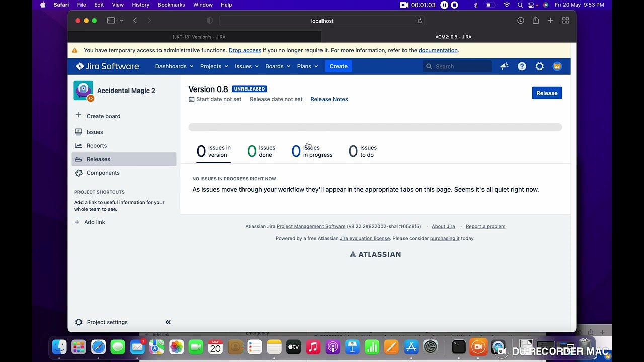Screen dimensions: 644x362
Task: Open Finder from the Dock
Action: pos(59,347)
